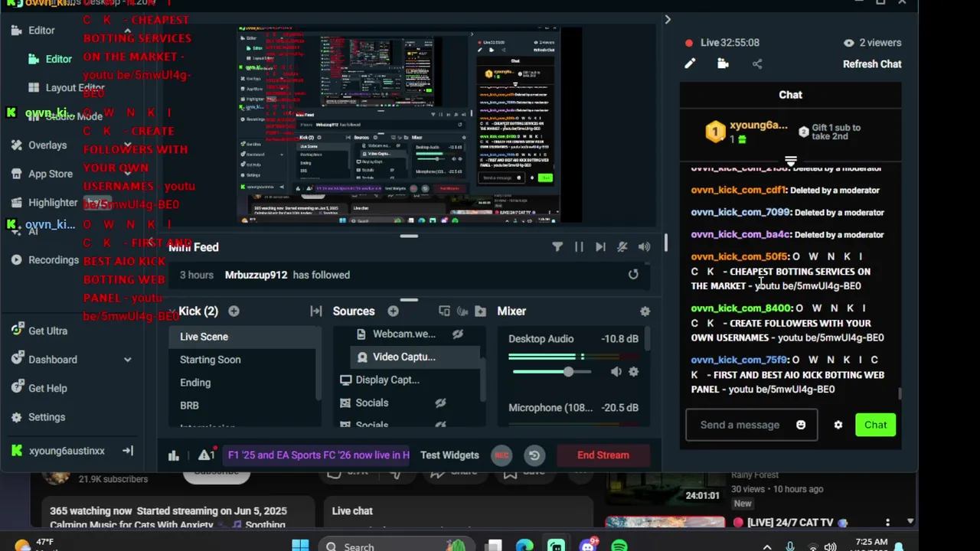Screen dimensions: 980x551
Task: Click the ovvn_kick_com_75f9 username in chat
Action: [x=740, y=360]
